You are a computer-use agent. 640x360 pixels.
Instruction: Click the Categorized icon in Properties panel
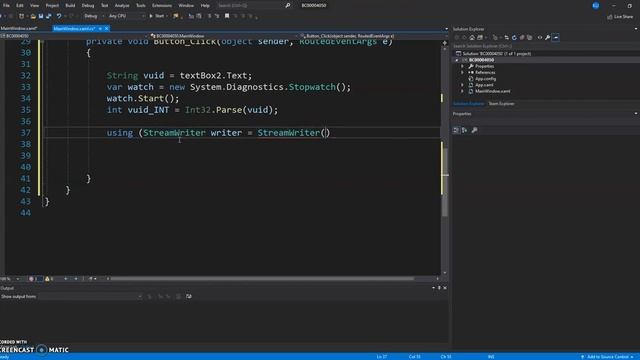click(x=456, y=130)
